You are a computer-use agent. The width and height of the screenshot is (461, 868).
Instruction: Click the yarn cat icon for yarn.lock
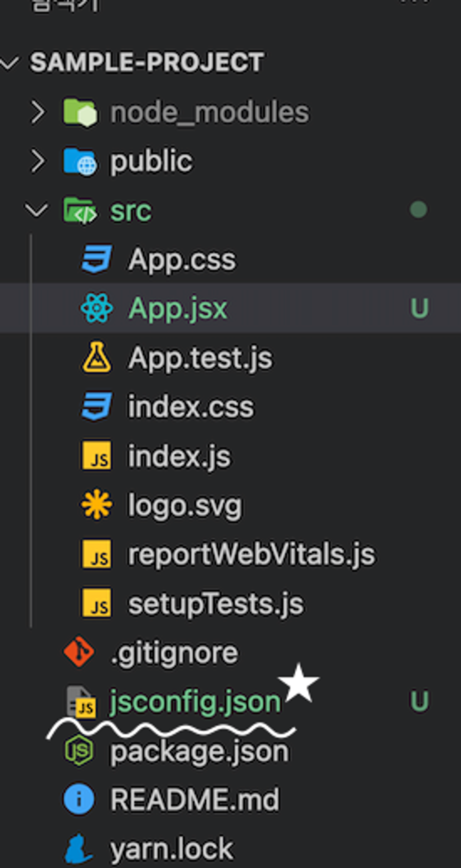coord(78,848)
